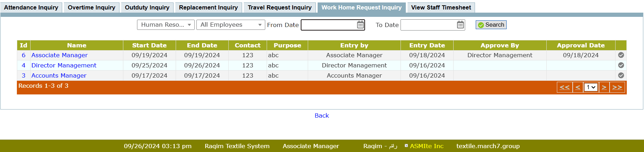Click the checkmark icon for Associate Manager row
The width and height of the screenshot is (644, 152).
tap(621, 55)
